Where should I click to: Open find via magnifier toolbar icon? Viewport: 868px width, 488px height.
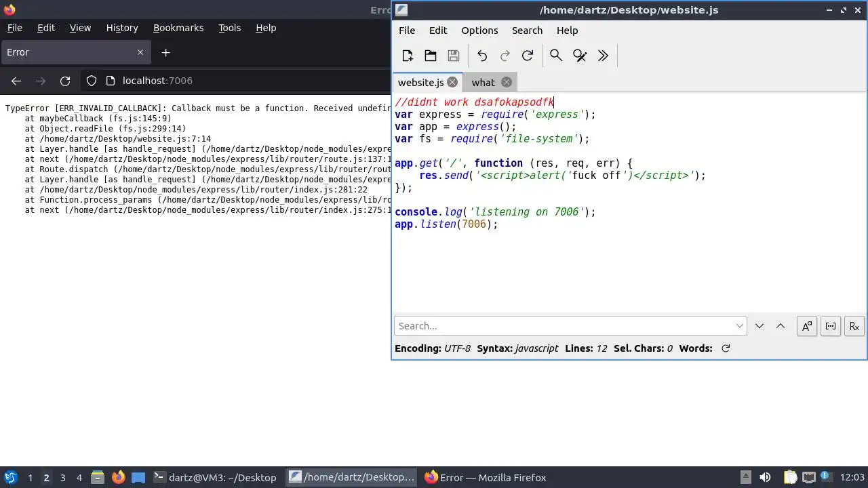pos(556,56)
